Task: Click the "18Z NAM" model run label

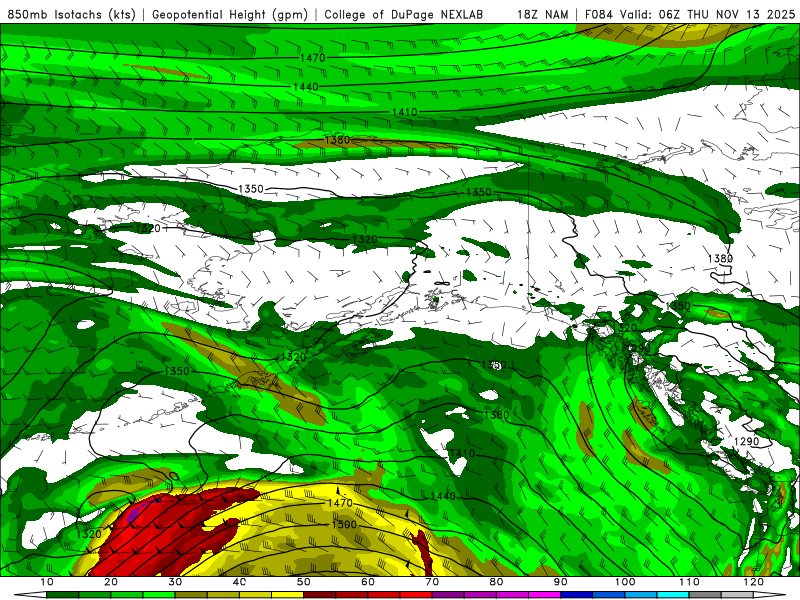Action: (542, 14)
